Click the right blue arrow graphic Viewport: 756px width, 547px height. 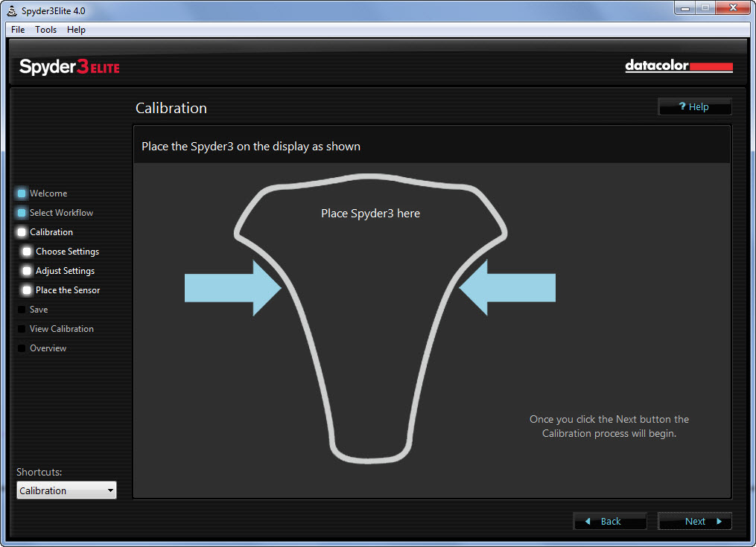coord(508,287)
